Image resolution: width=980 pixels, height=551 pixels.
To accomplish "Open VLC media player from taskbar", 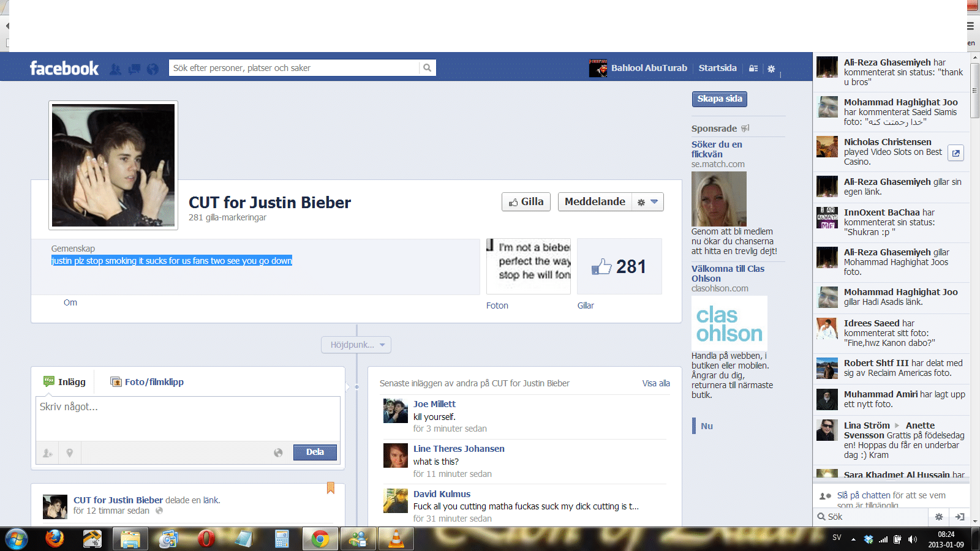I will point(396,539).
